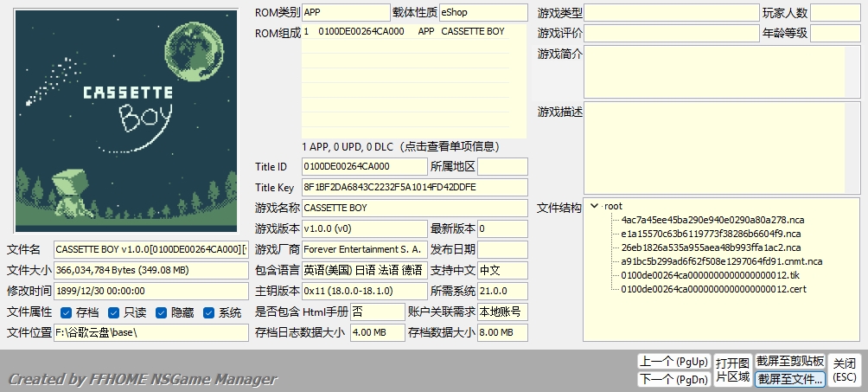Toggle the 系统 (System) attribute checkbox
This screenshot has width=868, height=392.
click(209, 312)
